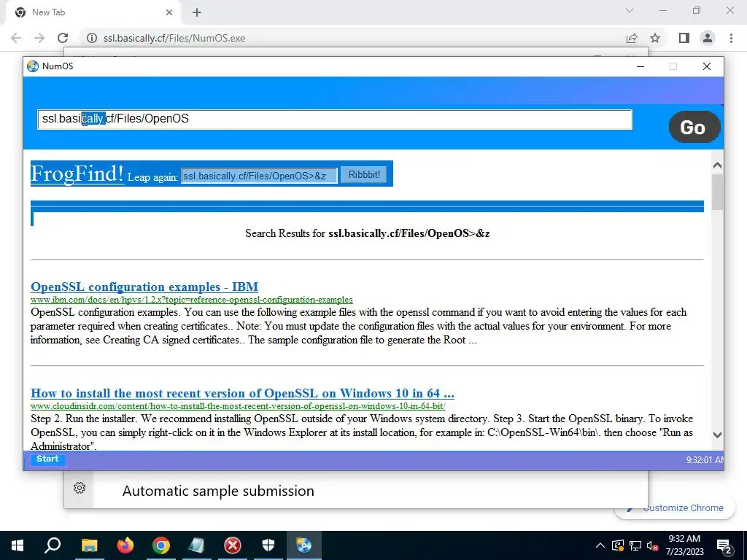View site information icon in address bar
Viewport: 747px width, 560px height.
[x=92, y=38]
